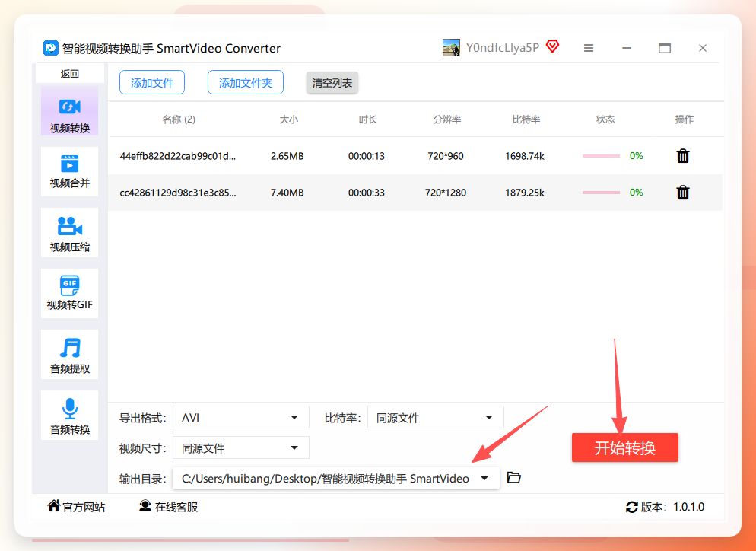Image resolution: width=756 pixels, height=551 pixels.
Task: Click the 大小 column header
Action: point(289,119)
